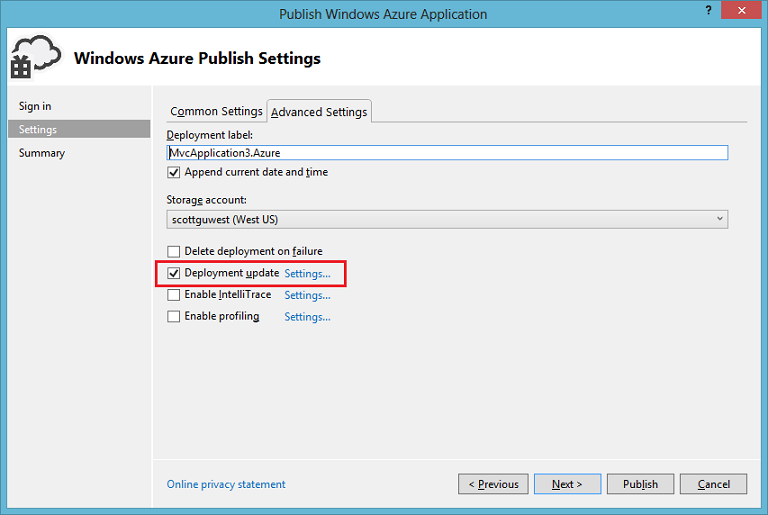Open IntelliTrace Settings link
768x515 pixels.
click(307, 295)
